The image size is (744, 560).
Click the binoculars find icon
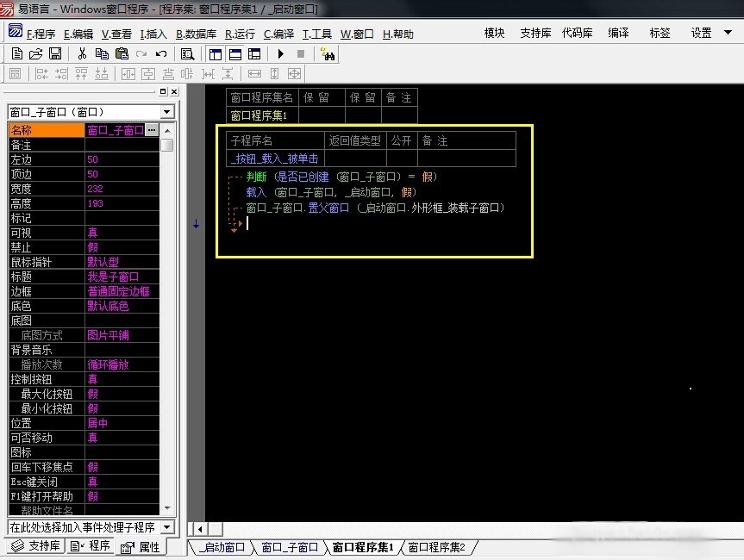[x=327, y=54]
